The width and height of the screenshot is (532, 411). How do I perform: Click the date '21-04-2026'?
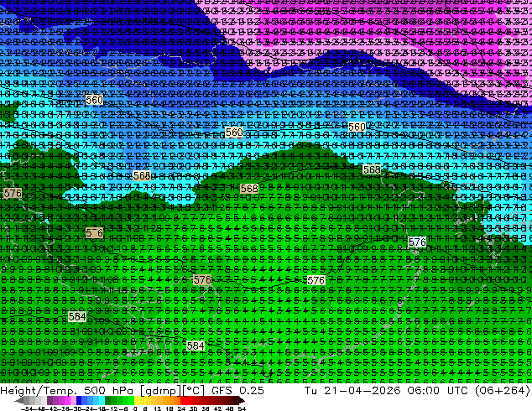click(x=362, y=391)
